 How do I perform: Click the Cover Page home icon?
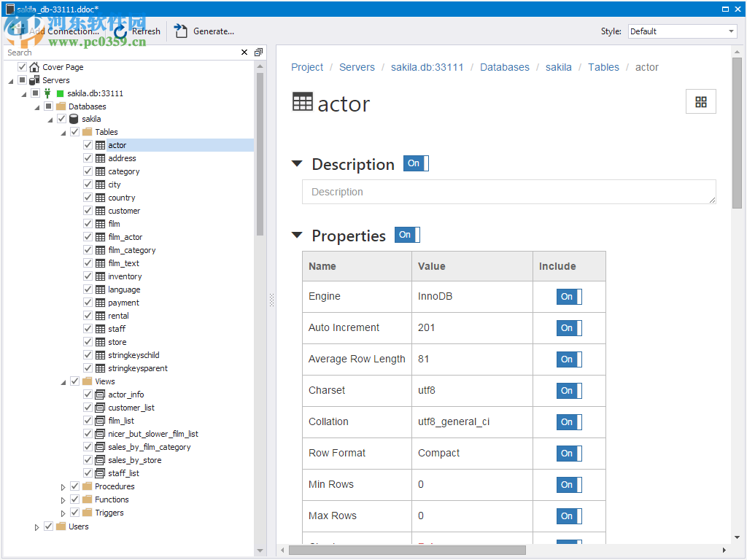[x=34, y=66]
